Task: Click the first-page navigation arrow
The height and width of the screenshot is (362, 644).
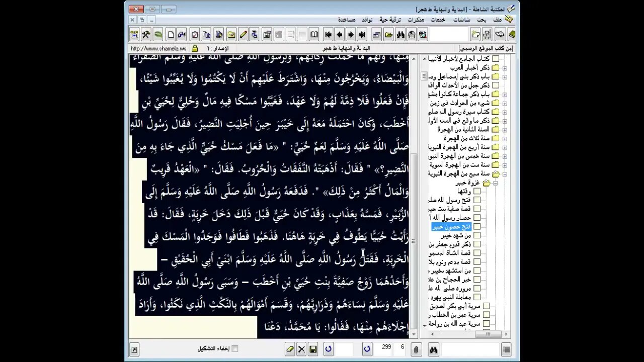Action: pyautogui.click(x=328, y=35)
